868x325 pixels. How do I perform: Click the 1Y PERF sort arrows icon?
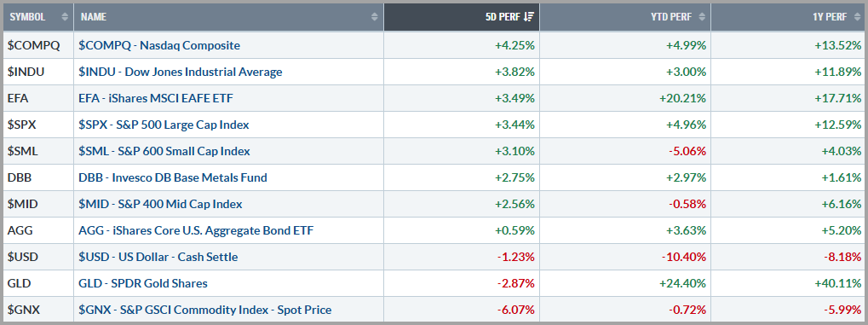coord(856,17)
